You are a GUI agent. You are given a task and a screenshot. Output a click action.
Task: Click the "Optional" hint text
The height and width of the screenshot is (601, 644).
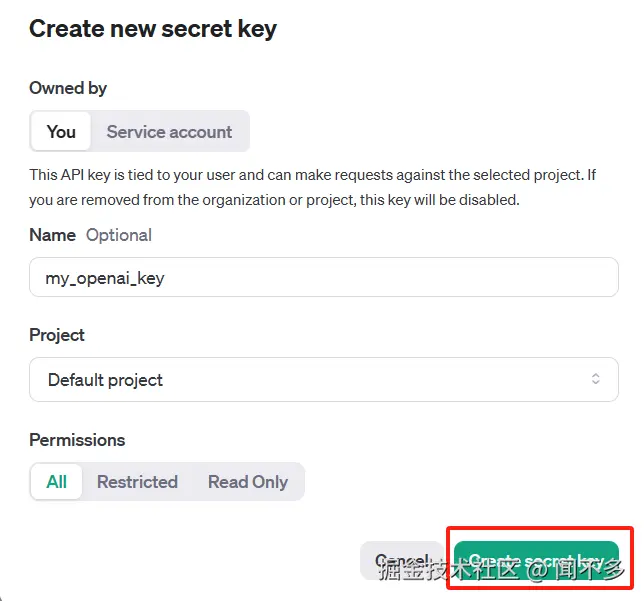[119, 235]
